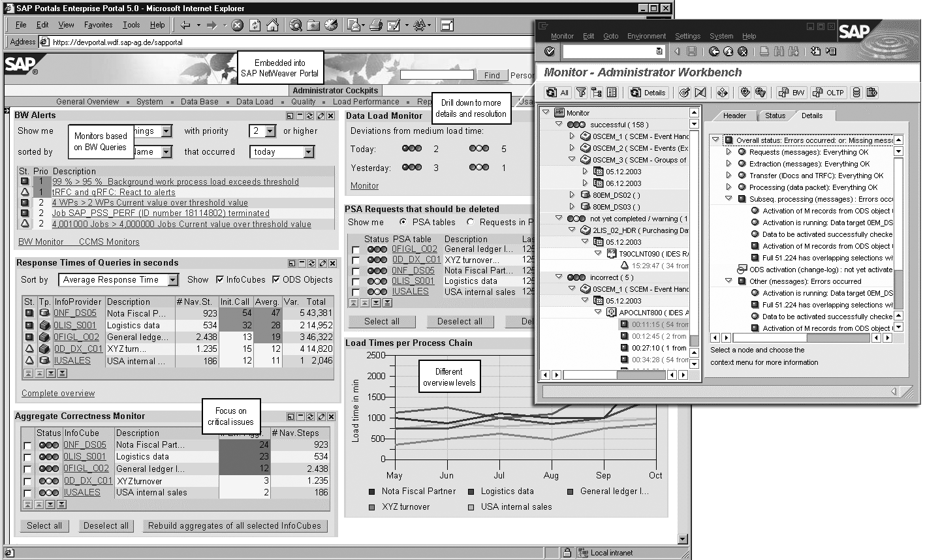
Task: Collapse the 'incorrect ( 5 )' tree node
Action: 559,277
